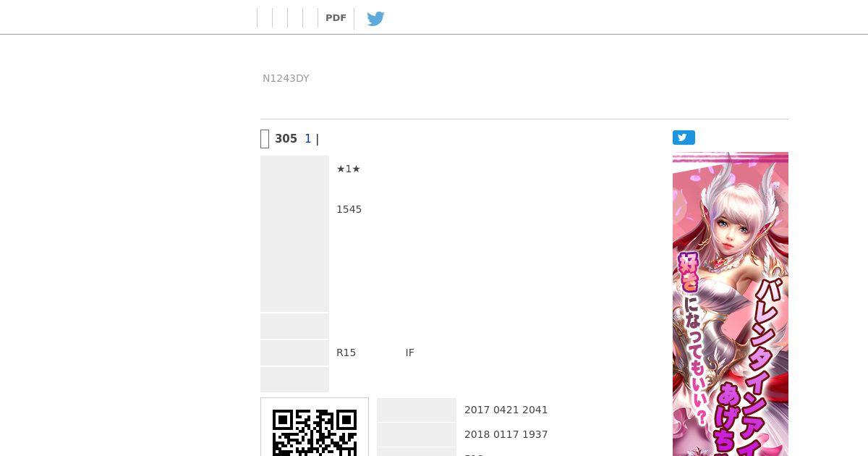
Task: Click the 2018 0117 1937 date value
Action: [506, 434]
